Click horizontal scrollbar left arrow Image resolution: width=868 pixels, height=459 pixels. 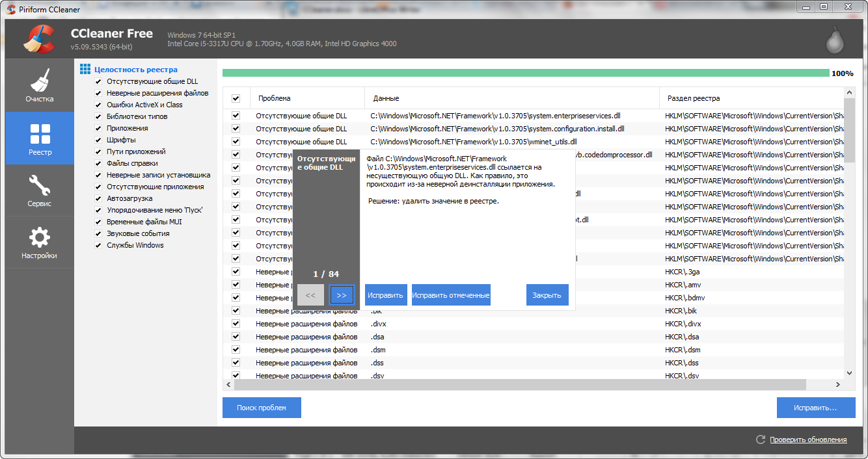pos(228,384)
